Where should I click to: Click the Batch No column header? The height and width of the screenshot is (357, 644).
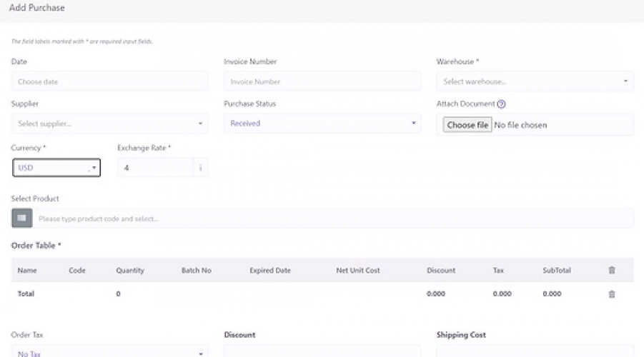pos(197,271)
